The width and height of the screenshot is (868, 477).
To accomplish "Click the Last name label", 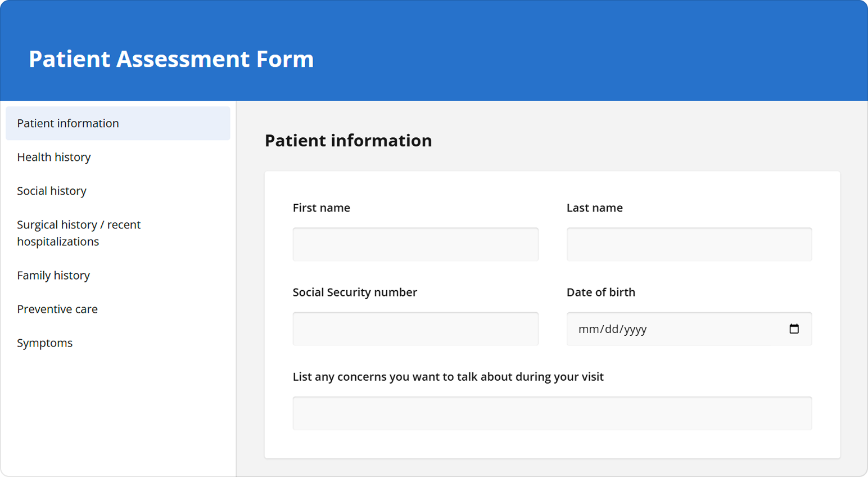I will (x=594, y=208).
